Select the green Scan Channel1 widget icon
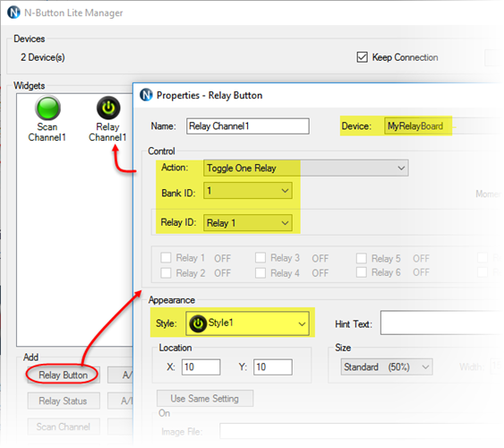 pos(47,108)
